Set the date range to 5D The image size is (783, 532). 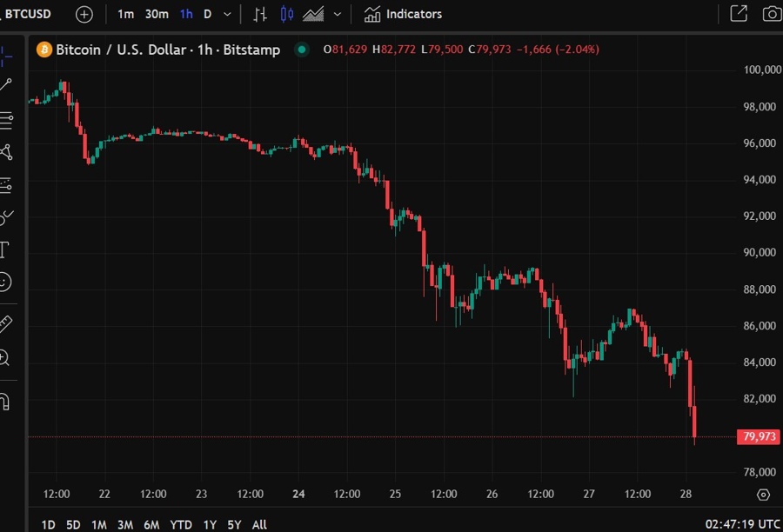73,524
